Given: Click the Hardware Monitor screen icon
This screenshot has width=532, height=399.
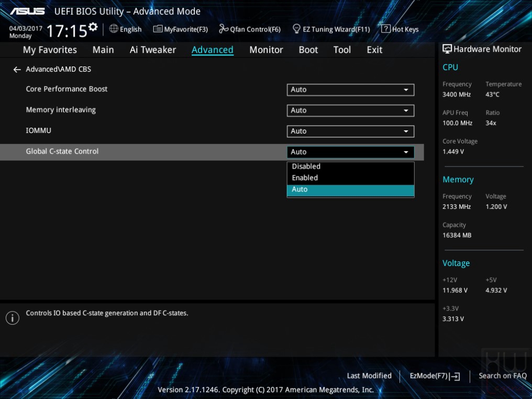Looking at the screenshot, I should [447, 49].
